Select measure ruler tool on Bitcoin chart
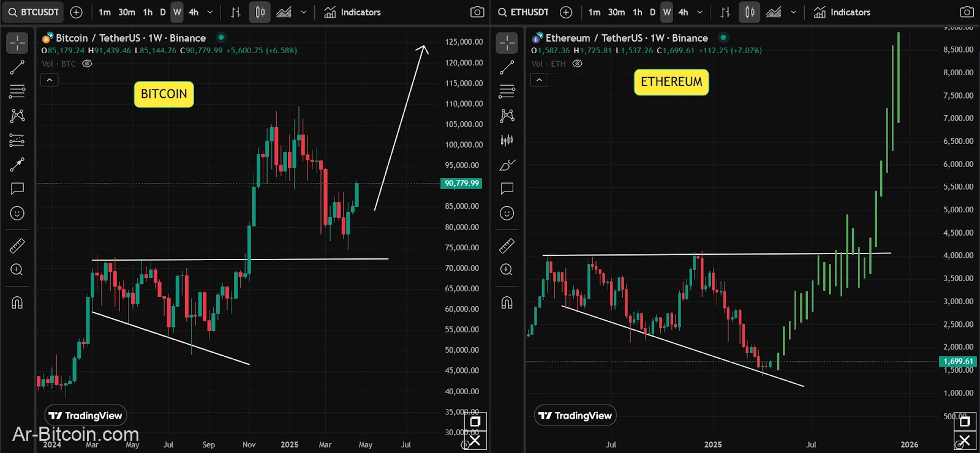 [x=17, y=246]
